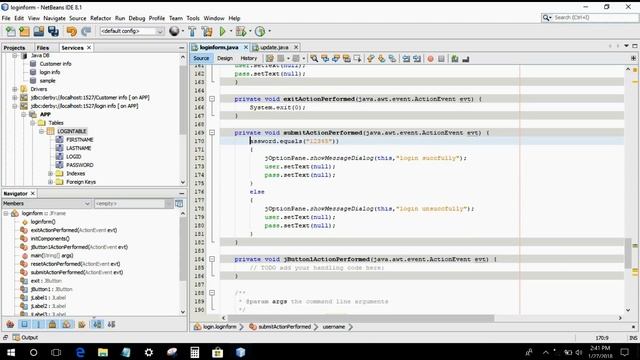Click the Find Next Occurrence icon
Screen dimensions: 640x360
tap(336, 59)
